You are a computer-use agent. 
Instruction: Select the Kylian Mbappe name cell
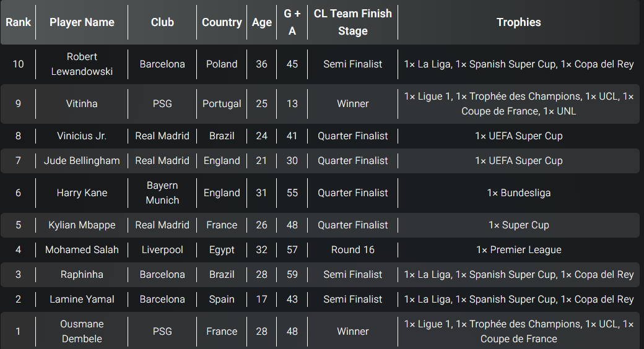click(82, 225)
